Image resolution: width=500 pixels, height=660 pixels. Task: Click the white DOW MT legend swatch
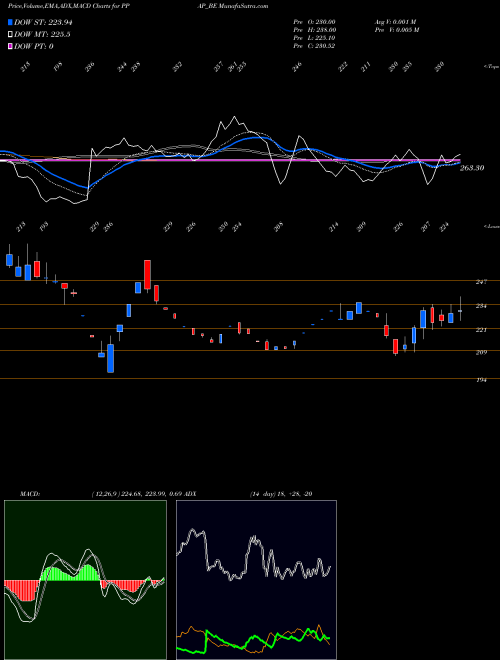tap(10, 35)
